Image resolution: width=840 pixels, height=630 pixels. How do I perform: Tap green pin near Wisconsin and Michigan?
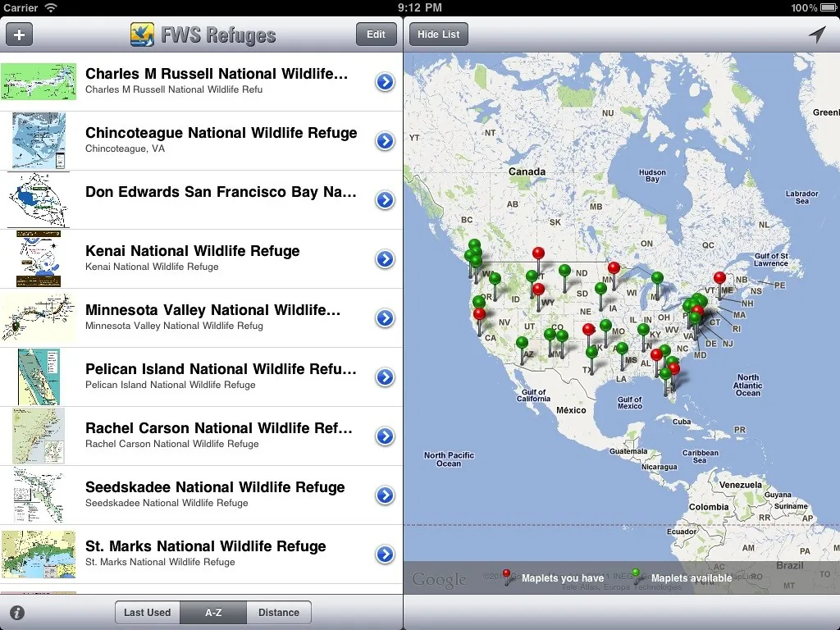pyautogui.click(x=657, y=277)
